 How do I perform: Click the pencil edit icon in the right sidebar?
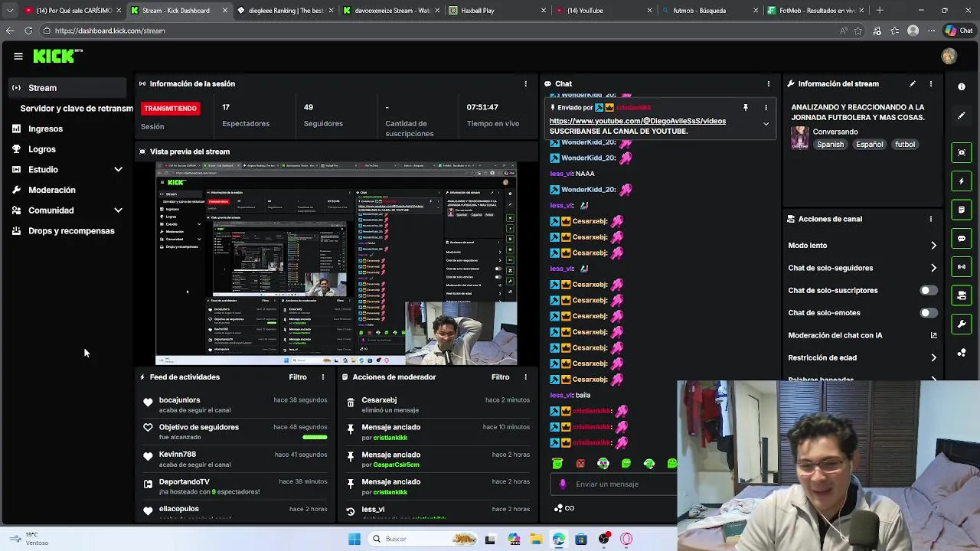point(962,116)
